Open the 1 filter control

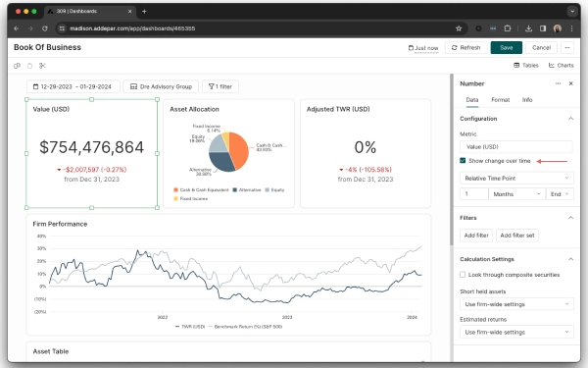pyautogui.click(x=220, y=86)
